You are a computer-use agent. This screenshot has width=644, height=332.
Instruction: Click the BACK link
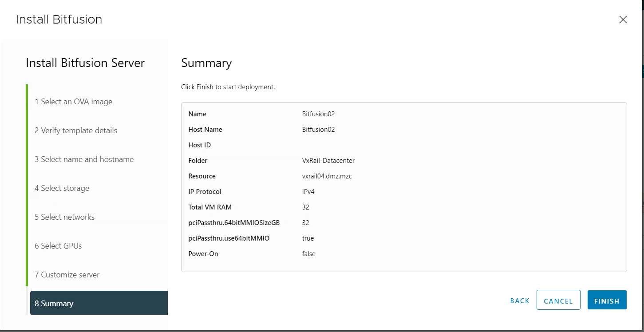click(520, 300)
